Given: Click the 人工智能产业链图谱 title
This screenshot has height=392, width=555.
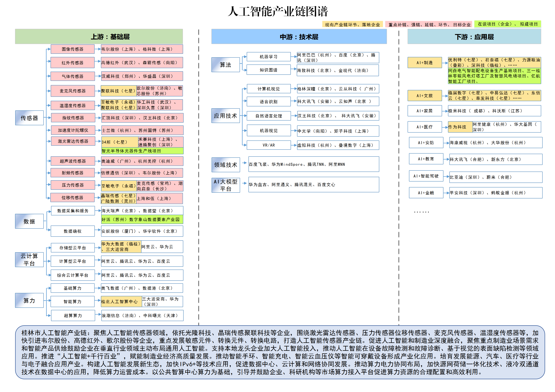Looking at the screenshot, I should coord(277,11).
